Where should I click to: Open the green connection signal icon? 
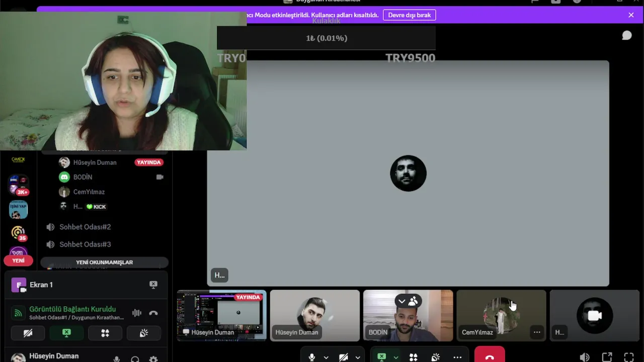18,313
